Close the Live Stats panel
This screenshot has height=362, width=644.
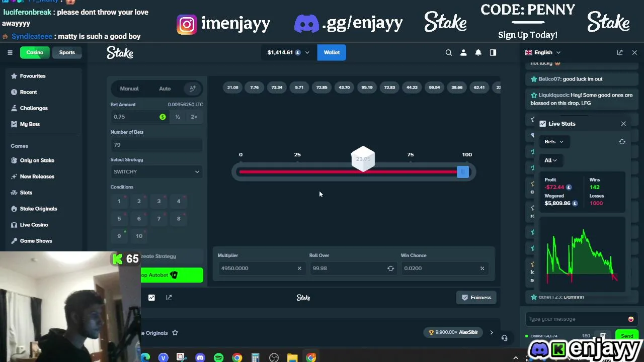[x=623, y=124]
